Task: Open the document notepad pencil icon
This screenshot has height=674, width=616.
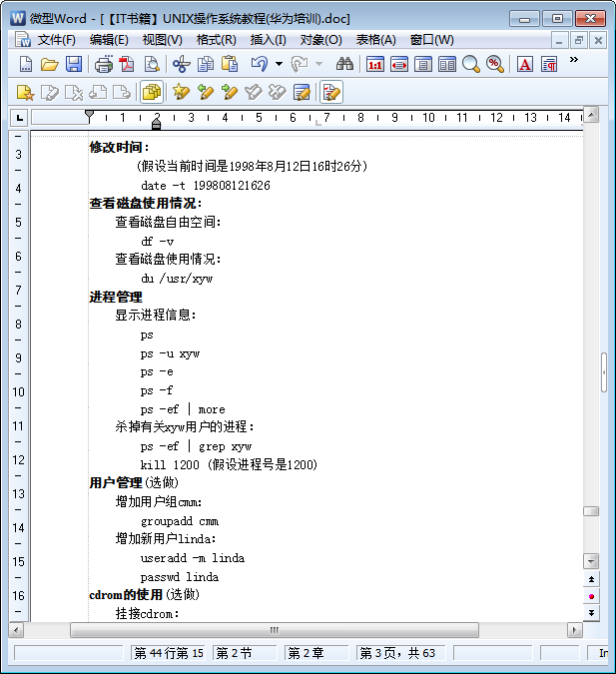Action: (x=302, y=92)
